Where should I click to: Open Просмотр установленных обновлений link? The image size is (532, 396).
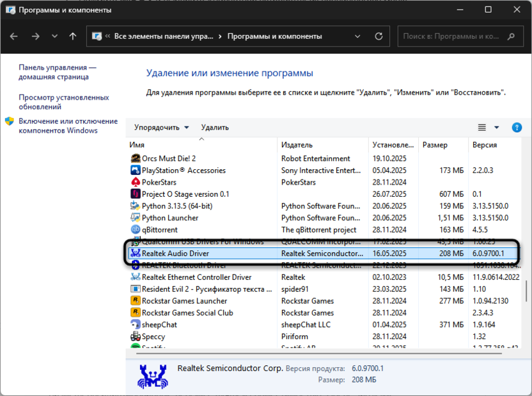point(63,102)
